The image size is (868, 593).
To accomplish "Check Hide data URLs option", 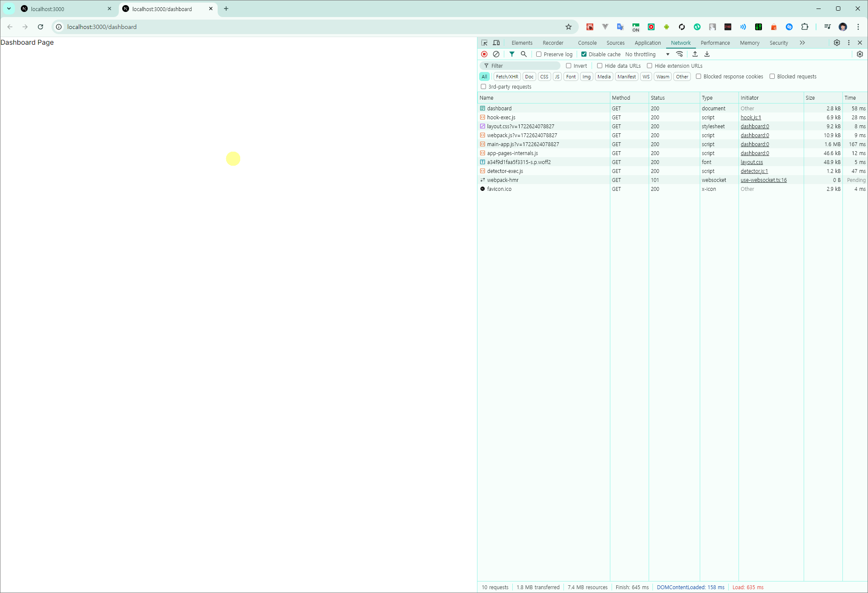I will coord(600,66).
